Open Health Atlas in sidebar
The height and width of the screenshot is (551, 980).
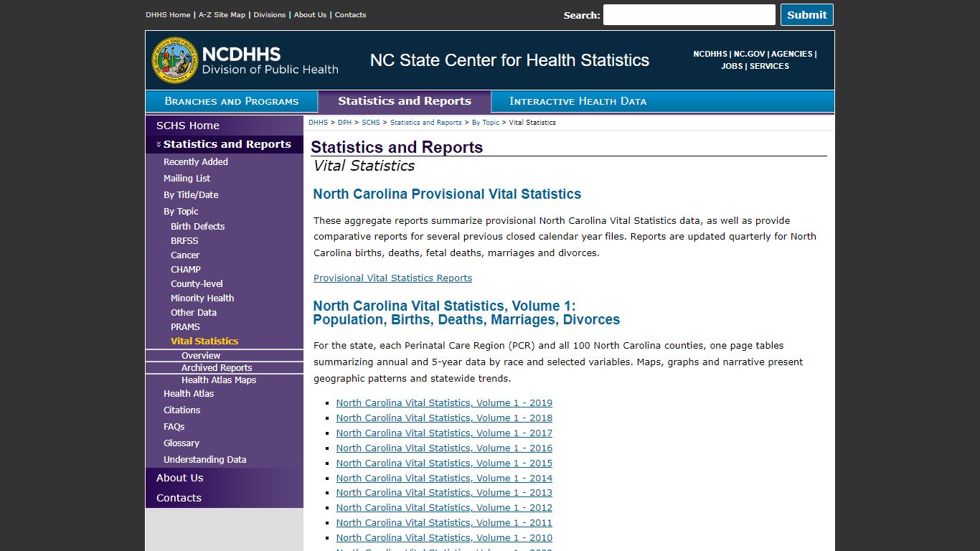pos(189,394)
